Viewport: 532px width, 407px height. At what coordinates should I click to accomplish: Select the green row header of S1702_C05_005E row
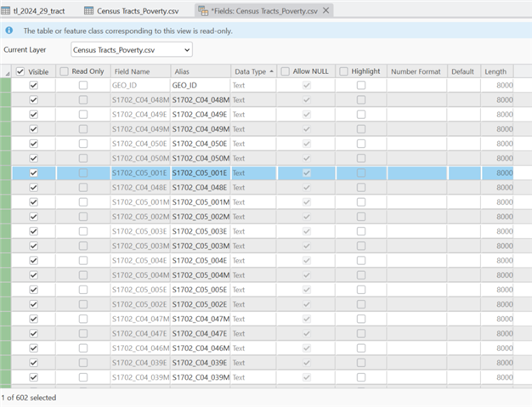pos(5,290)
